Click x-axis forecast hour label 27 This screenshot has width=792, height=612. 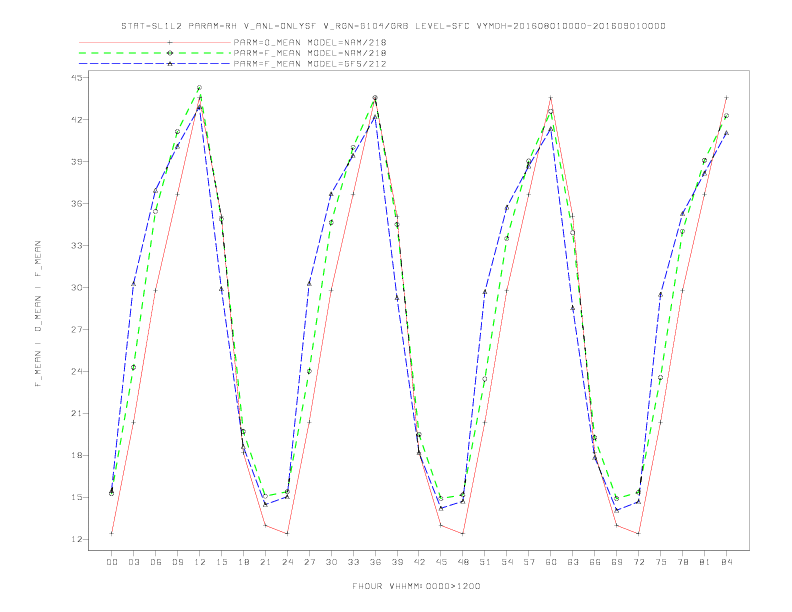pyautogui.click(x=309, y=562)
